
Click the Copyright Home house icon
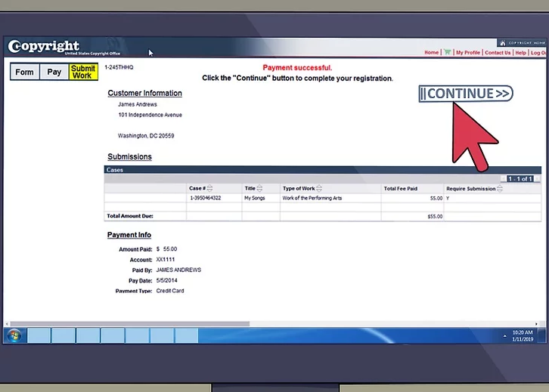pos(502,43)
